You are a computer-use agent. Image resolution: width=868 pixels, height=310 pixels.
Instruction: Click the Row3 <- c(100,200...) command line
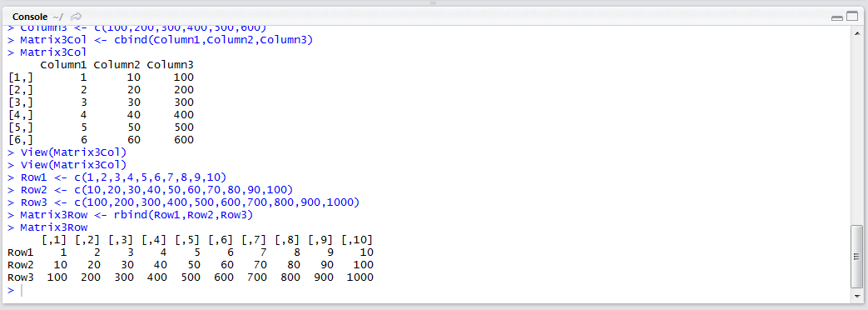(184, 202)
